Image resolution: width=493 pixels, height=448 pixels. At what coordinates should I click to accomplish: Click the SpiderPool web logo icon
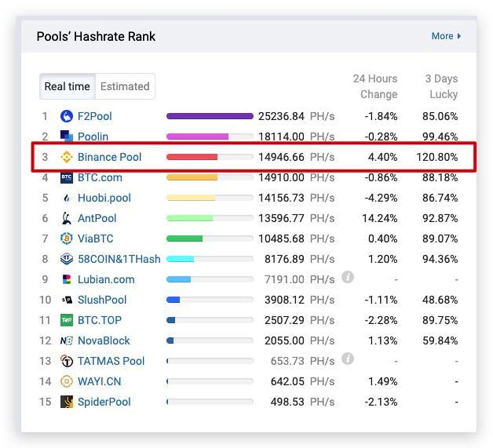[x=67, y=402]
